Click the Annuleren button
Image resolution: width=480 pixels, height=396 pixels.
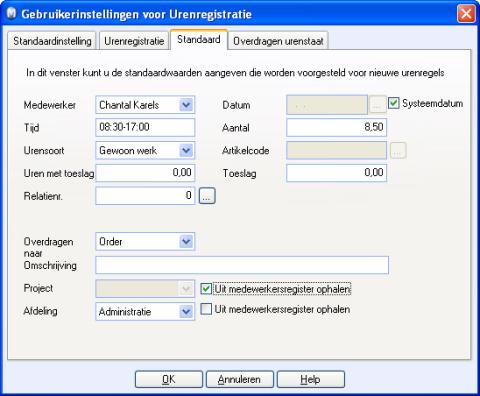point(240,379)
